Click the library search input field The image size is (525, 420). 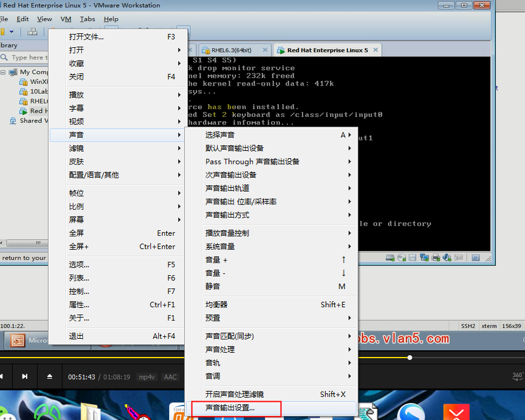pyautogui.click(x=27, y=58)
